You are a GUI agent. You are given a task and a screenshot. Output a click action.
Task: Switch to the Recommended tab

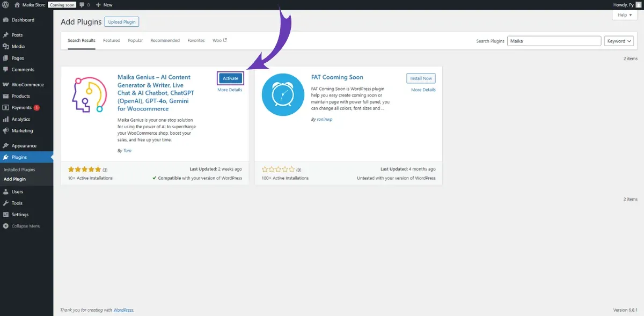point(165,41)
